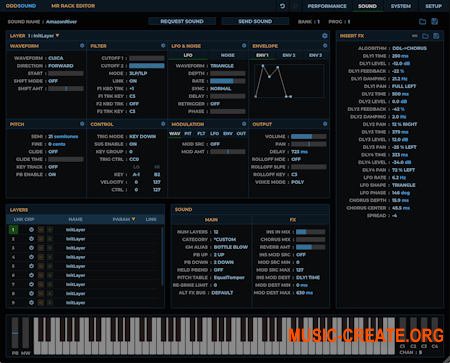
Task: Click the SOUND NAME AmazonRiver field
Action: [x=61, y=22]
